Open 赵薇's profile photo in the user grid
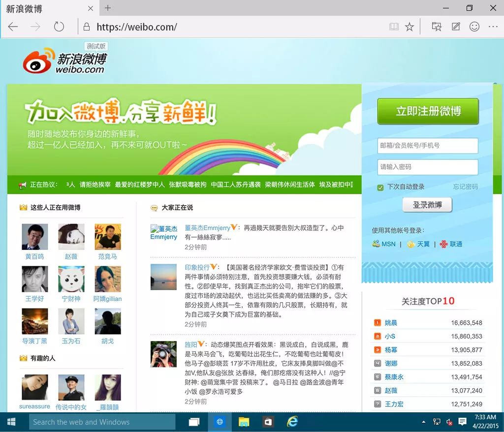This screenshot has height=432, width=504. click(x=71, y=237)
